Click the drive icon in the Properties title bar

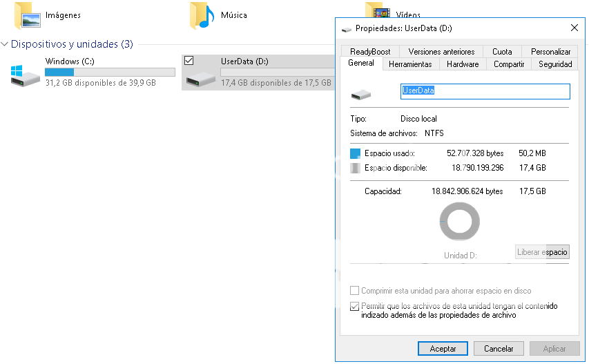pos(347,28)
